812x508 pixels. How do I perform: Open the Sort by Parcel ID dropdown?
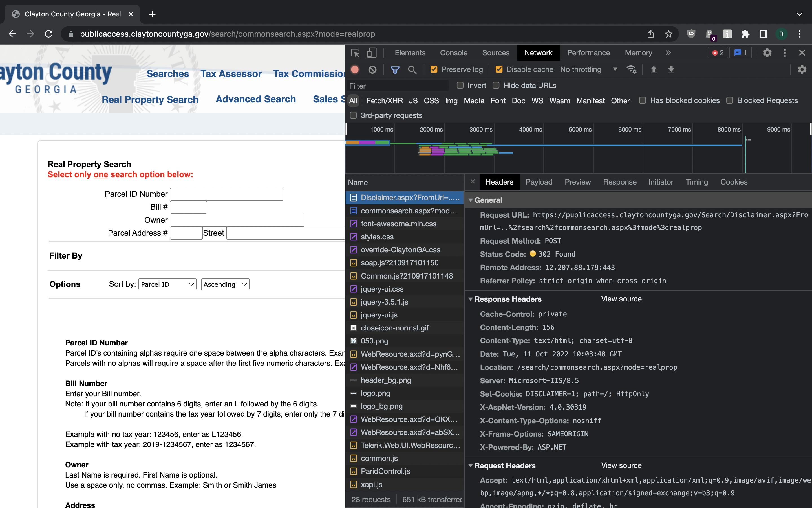pos(167,284)
